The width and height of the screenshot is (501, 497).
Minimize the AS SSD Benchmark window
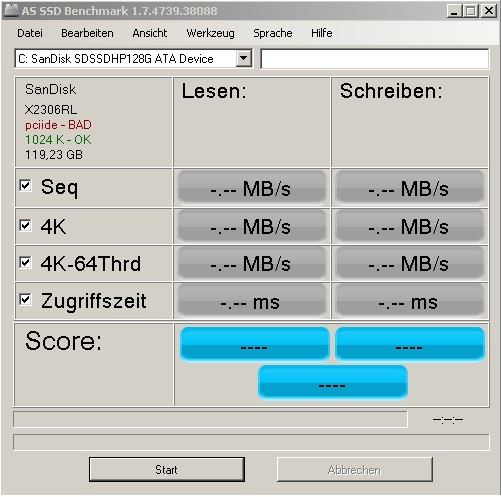454,11
